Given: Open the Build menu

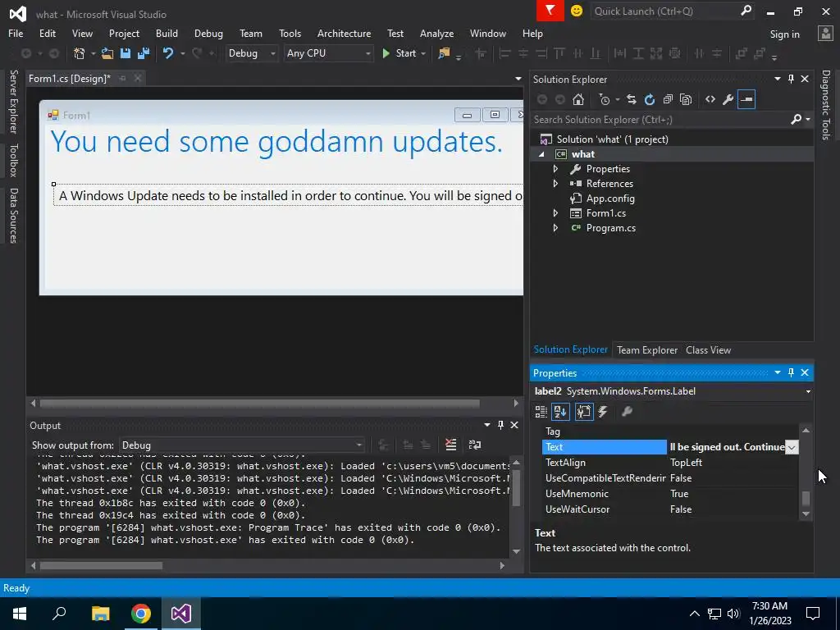Looking at the screenshot, I should tap(167, 33).
